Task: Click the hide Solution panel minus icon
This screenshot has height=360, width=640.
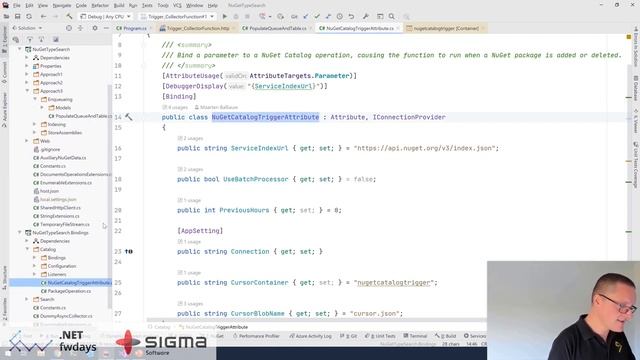Action: (x=106, y=28)
